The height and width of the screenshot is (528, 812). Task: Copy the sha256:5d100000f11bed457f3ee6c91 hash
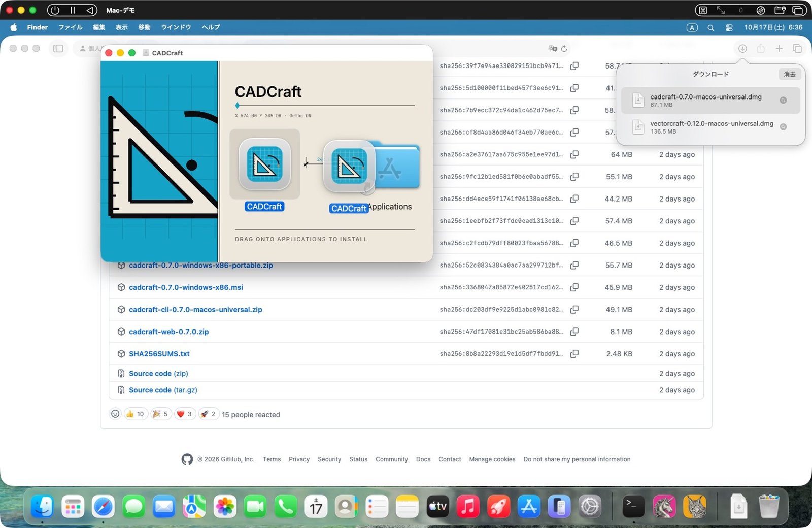click(574, 88)
